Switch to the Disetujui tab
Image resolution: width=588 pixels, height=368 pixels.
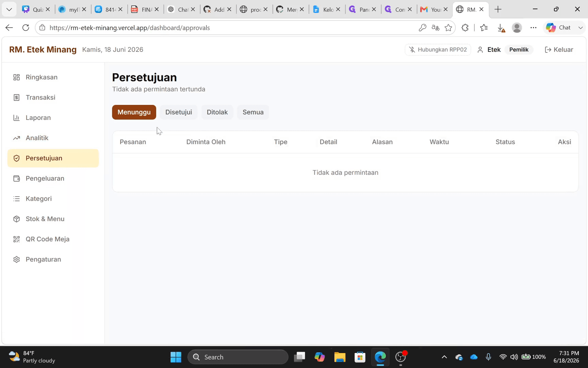pos(179,112)
